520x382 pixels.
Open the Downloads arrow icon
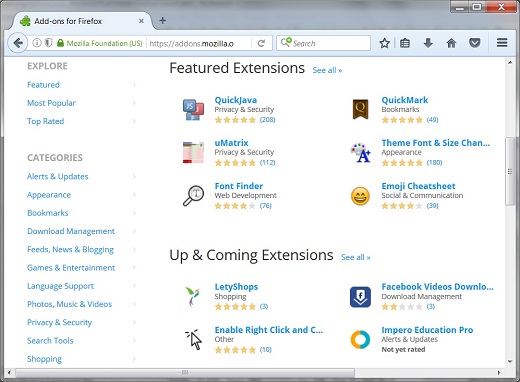tap(428, 43)
